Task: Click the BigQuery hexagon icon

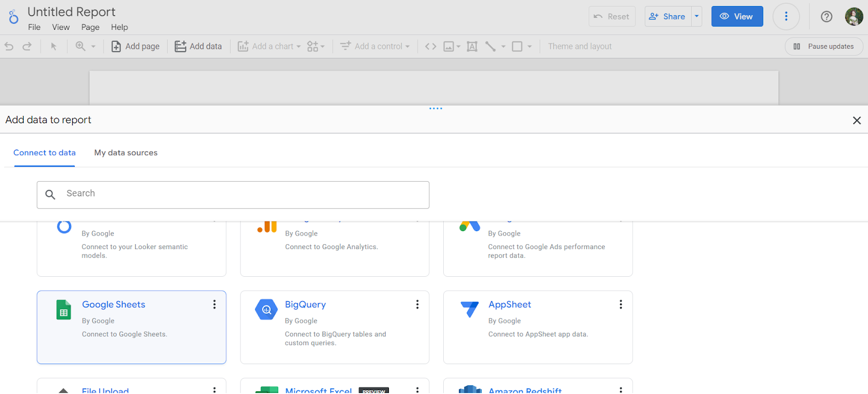Action: [x=266, y=310]
